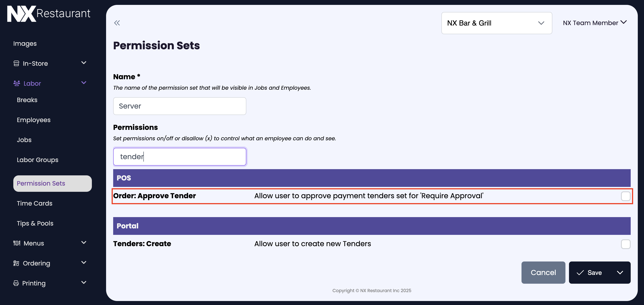Click the NX Restaurant logo

[49, 13]
